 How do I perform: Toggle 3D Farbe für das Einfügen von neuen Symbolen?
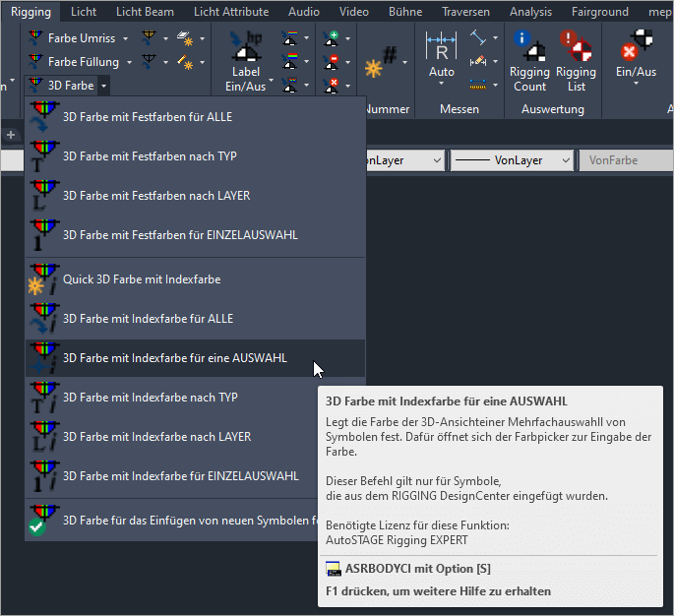click(x=172, y=521)
